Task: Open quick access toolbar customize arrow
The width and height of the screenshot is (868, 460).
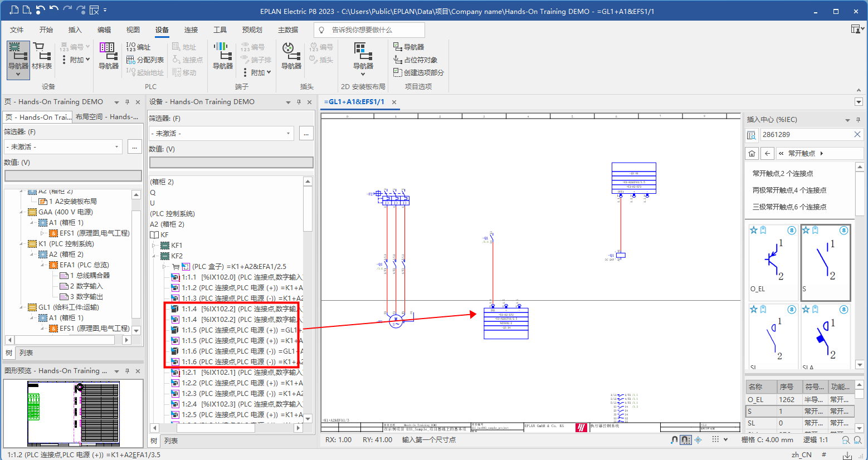Action: (x=105, y=10)
